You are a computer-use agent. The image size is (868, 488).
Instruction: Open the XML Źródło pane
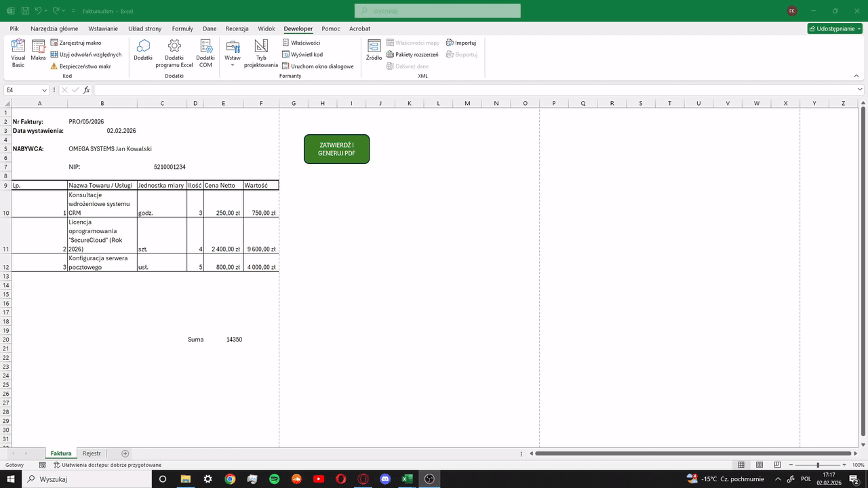pyautogui.click(x=374, y=50)
